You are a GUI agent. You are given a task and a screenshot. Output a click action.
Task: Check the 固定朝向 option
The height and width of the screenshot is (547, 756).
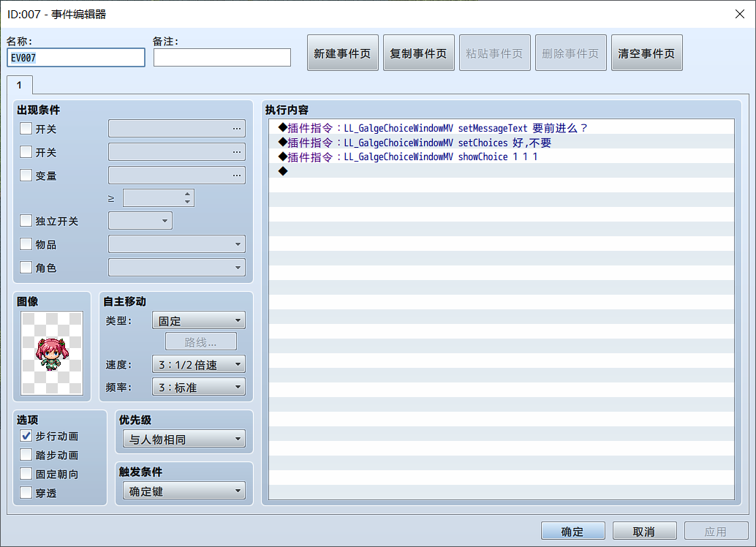(26, 474)
